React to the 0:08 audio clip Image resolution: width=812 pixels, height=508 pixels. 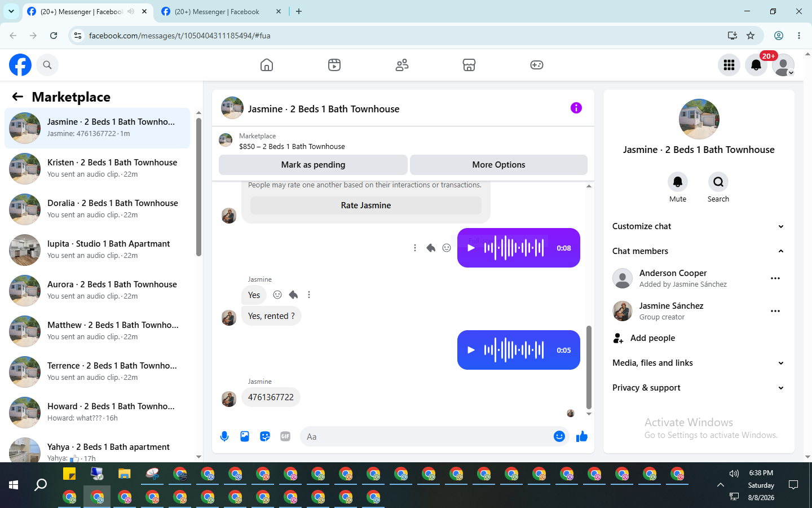(447, 248)
